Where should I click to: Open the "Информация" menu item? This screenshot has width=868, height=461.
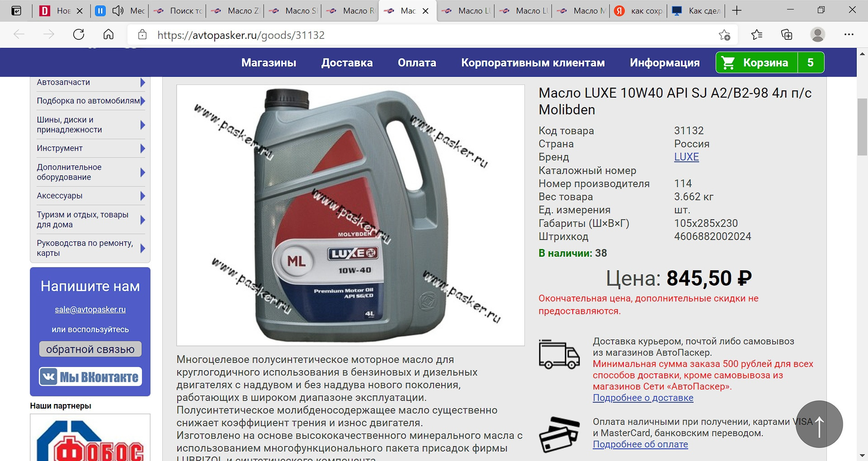coord(665,63)
